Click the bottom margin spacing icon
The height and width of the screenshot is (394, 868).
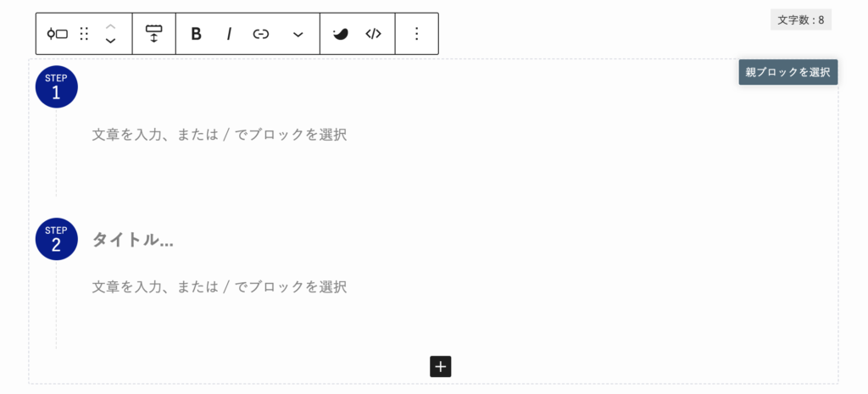tap(153, 34)
